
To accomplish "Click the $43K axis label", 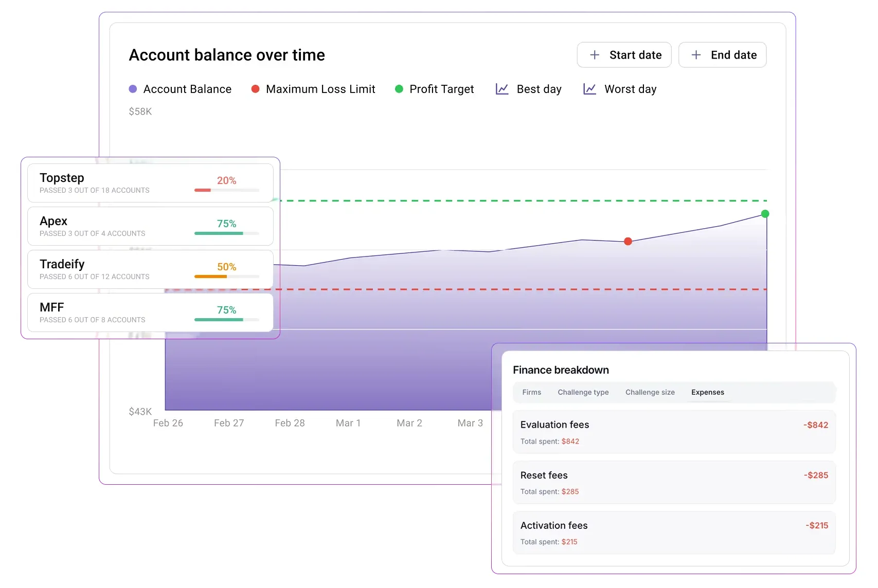I will [x=140, y=412].
